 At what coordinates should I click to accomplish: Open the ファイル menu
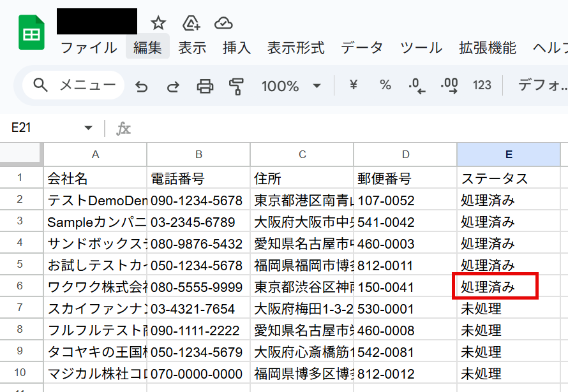tap(89, 48)
